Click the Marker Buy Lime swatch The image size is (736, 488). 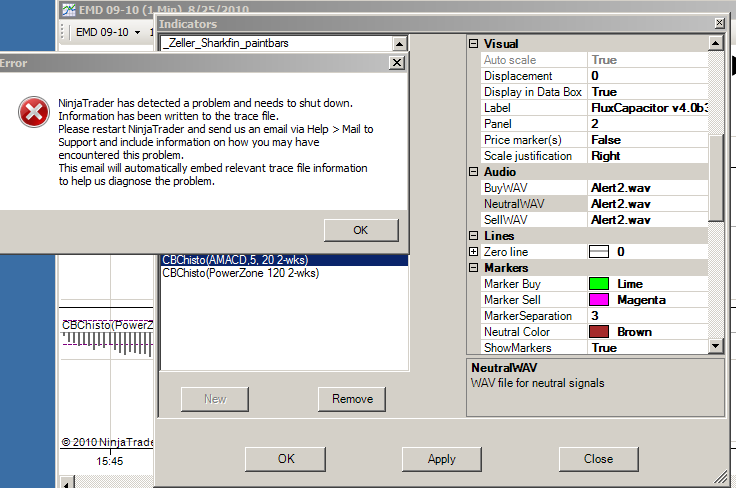pyautogui.click(x=598, y=284)
